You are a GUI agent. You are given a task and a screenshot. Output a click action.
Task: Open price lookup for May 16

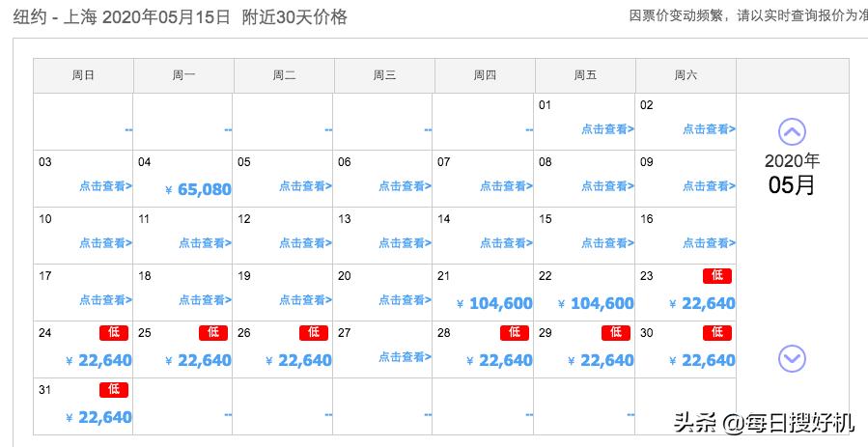pos(709,243)
